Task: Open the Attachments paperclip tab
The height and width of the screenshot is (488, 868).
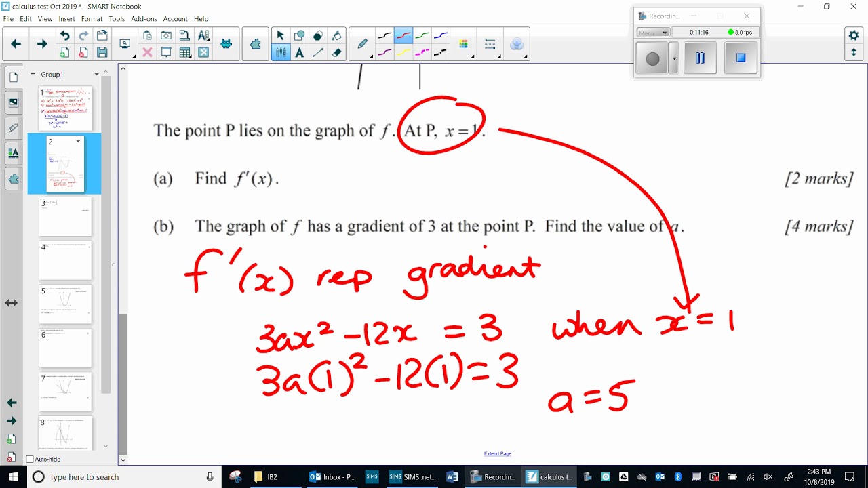Action: click(13, 128)
